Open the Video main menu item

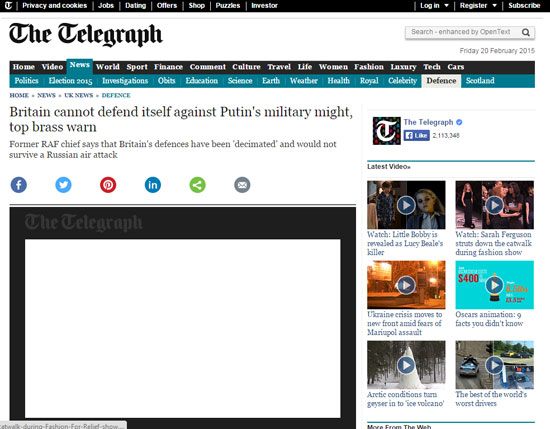click(52, 67)
